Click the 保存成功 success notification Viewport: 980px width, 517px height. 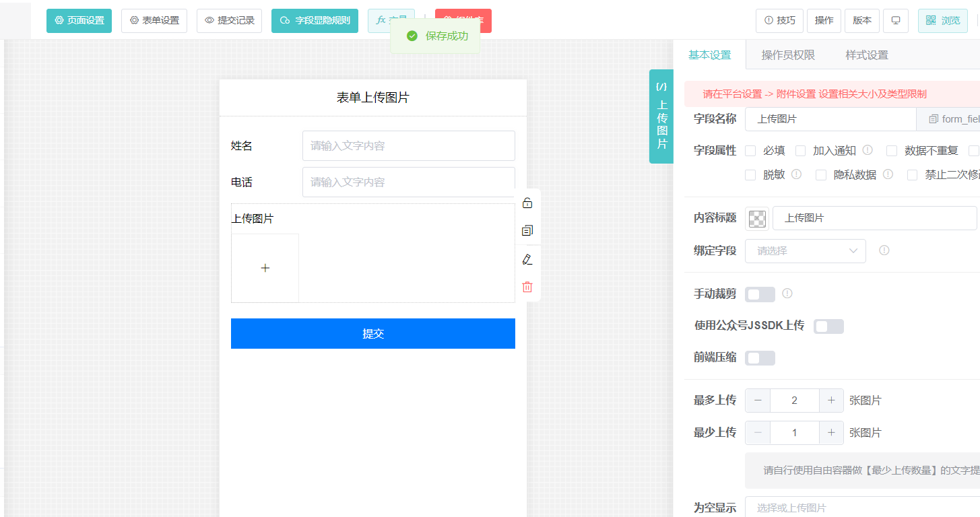[436, 36]
